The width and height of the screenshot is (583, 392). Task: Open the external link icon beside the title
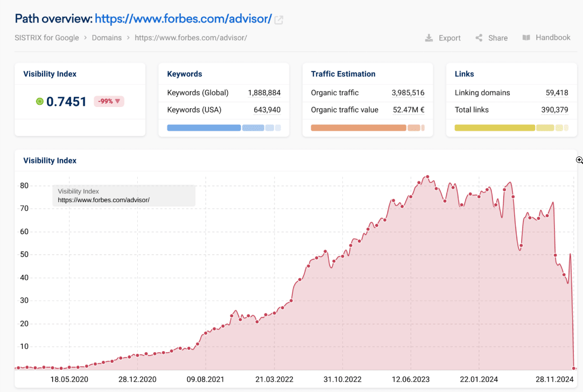278,20
